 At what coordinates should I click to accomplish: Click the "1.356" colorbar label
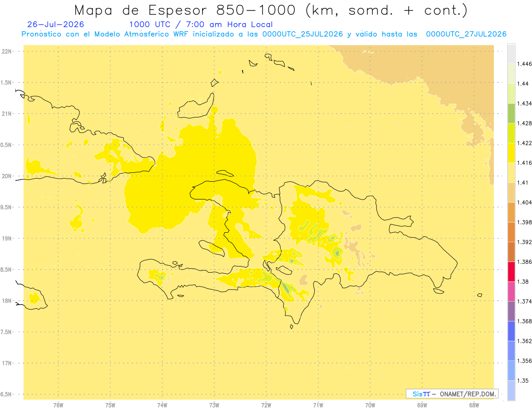[x=524, y=361]
